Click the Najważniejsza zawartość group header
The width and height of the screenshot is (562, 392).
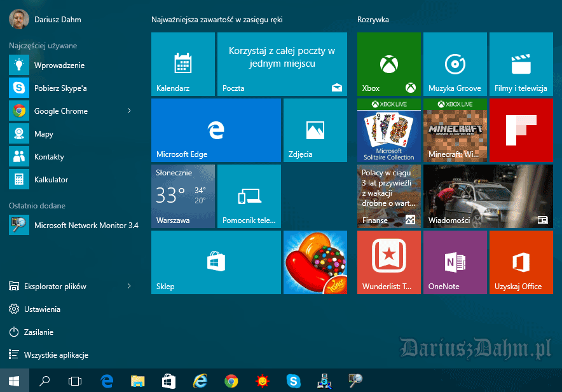click(217, 20)
